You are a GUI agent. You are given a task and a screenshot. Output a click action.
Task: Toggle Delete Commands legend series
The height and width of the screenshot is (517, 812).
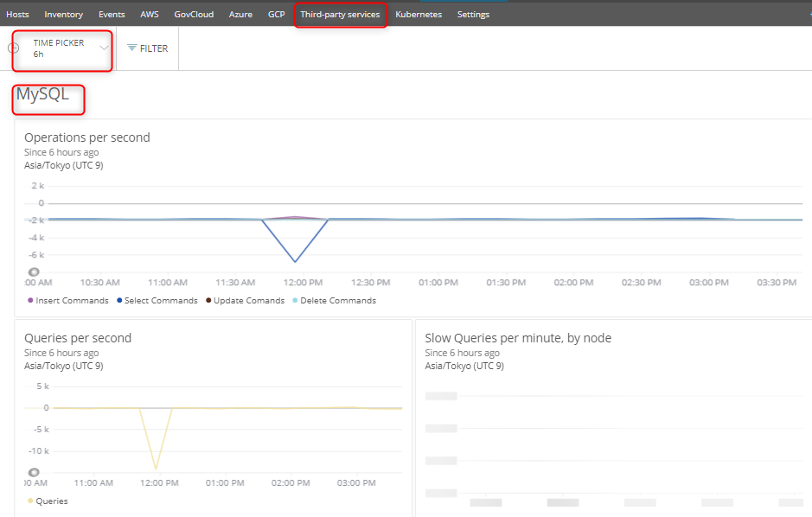(x=334, y=301)
